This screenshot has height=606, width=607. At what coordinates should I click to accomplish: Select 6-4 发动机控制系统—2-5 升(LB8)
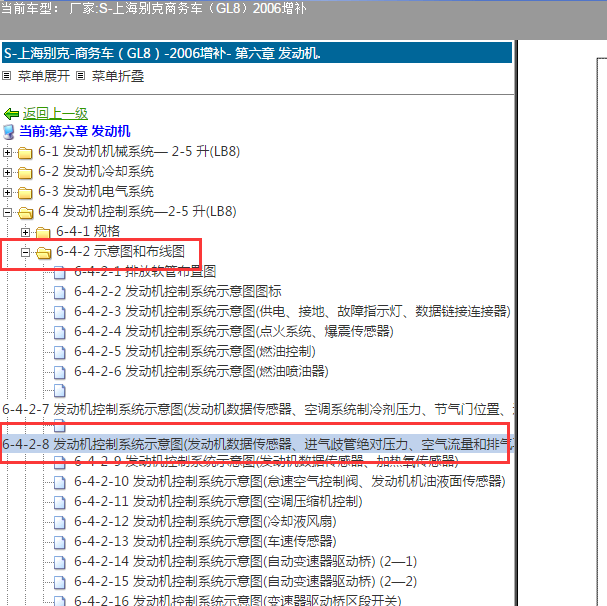point(137,211)
